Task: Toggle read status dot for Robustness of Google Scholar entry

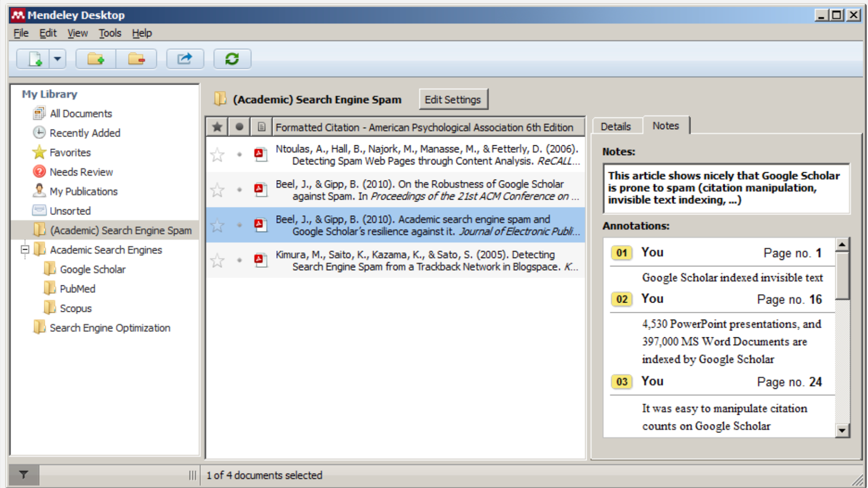Action: tap(239, 190)
